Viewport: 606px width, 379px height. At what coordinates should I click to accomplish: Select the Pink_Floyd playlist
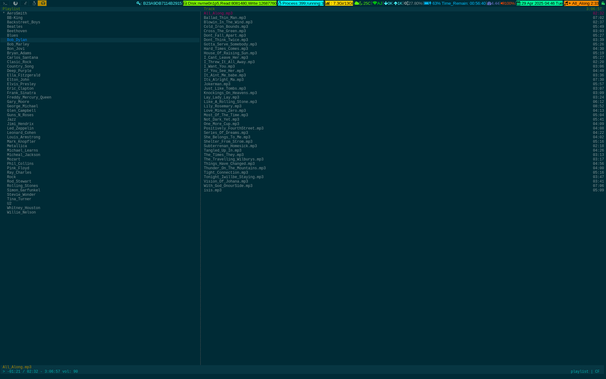(x=18, y=168)
